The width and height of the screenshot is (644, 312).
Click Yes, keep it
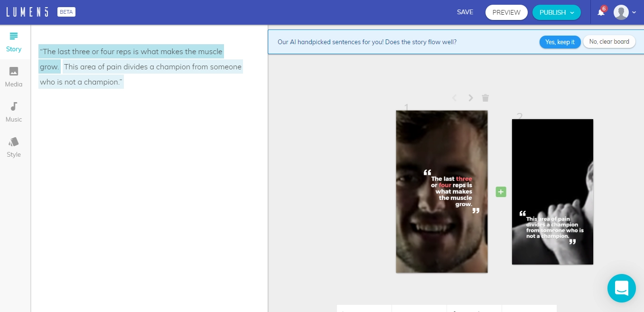point(560,42)
